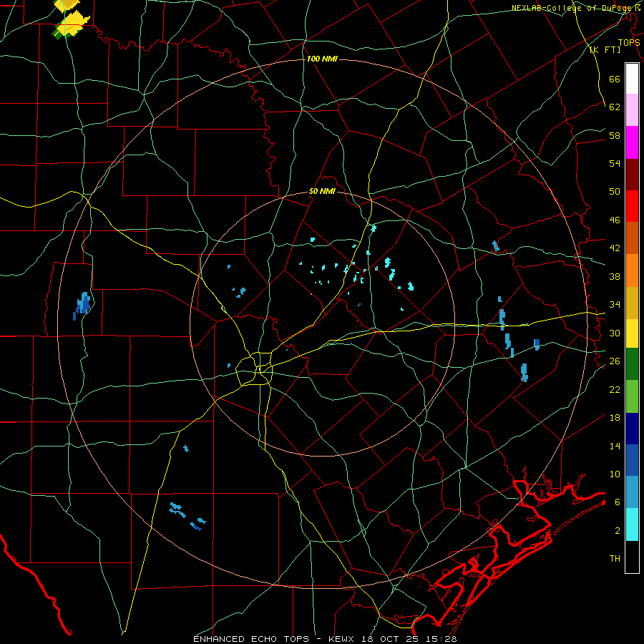Image resolution: width=644 pixels, height=644 pixels.
Task: Click legend value 6
Action: (x=617, y=502)
